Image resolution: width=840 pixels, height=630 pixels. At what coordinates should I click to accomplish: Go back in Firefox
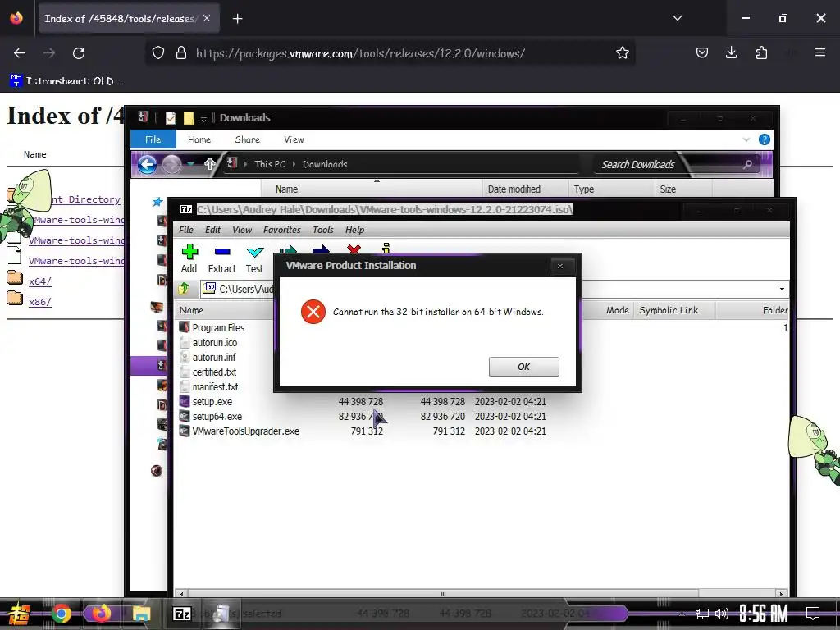coord(20,53)
